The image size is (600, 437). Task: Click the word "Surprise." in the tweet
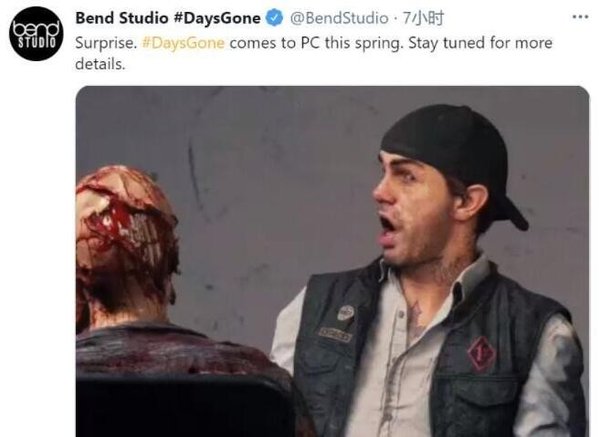[106, 44]
